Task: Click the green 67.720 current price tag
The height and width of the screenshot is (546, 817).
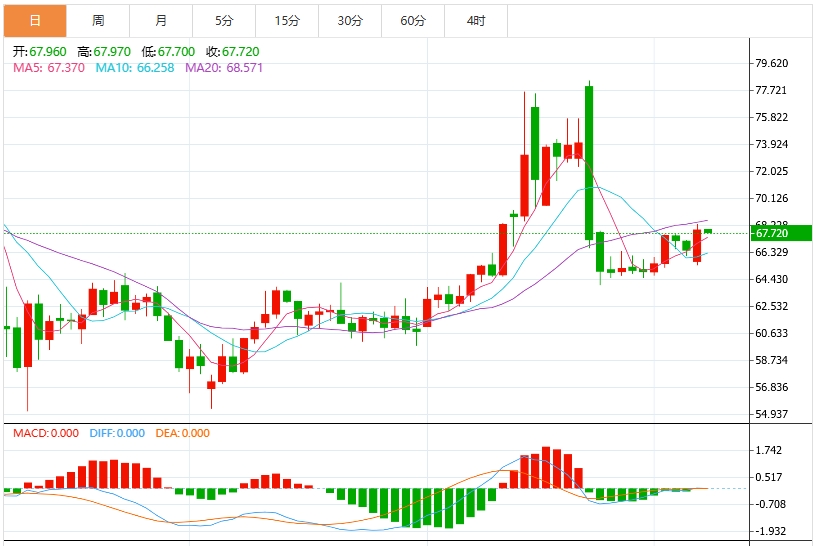Action: click(x=781, y=233)
